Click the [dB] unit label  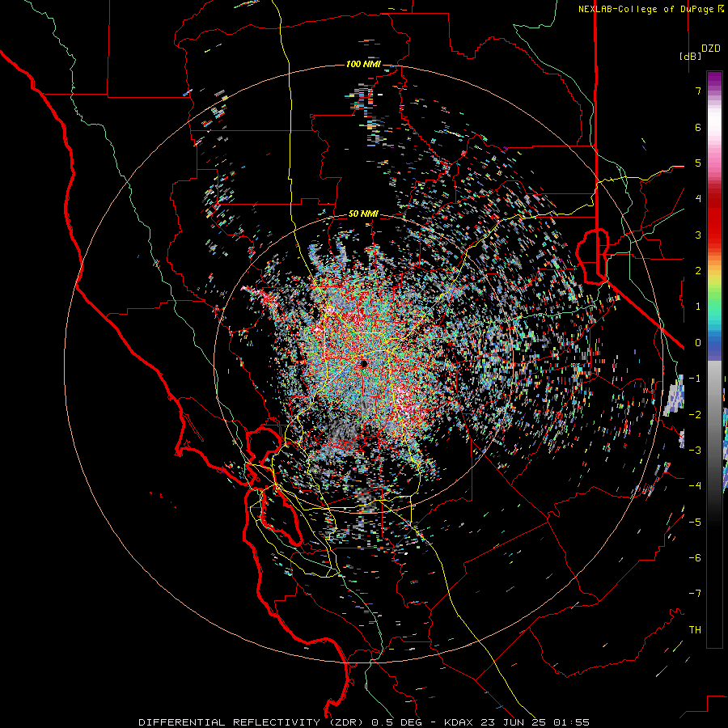[691, 56]
